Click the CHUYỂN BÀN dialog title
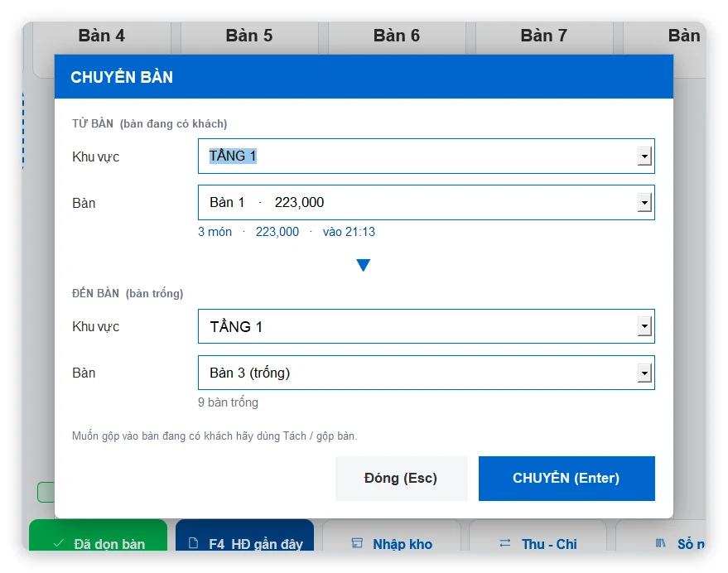Image resolution: width=728 pixels, height=573 pixels. (122, 77)
